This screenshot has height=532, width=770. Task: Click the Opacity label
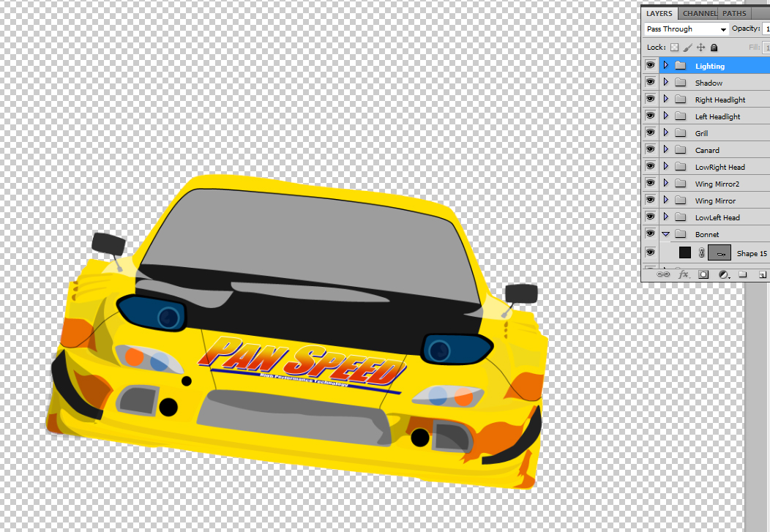(x=746, y=29)
